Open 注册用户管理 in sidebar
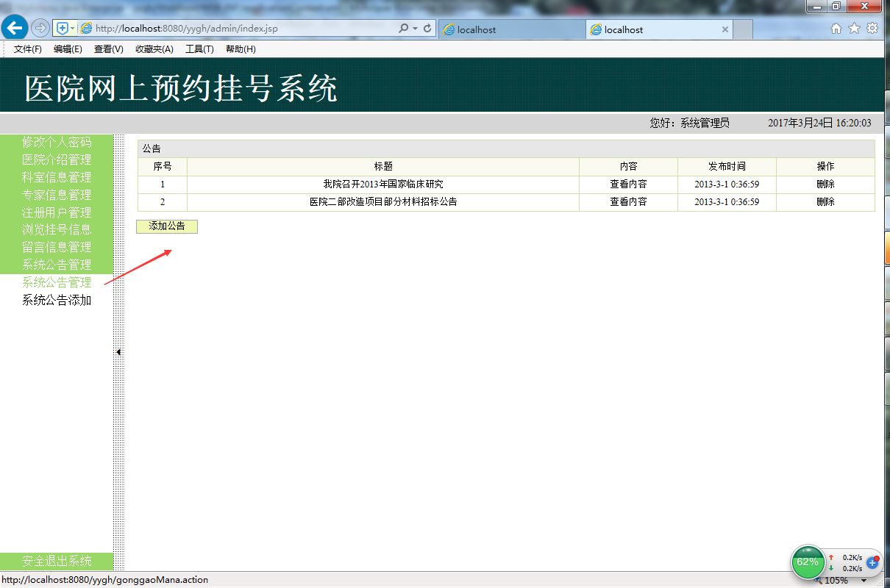This screenshot has width=890, height=588. 57,212
